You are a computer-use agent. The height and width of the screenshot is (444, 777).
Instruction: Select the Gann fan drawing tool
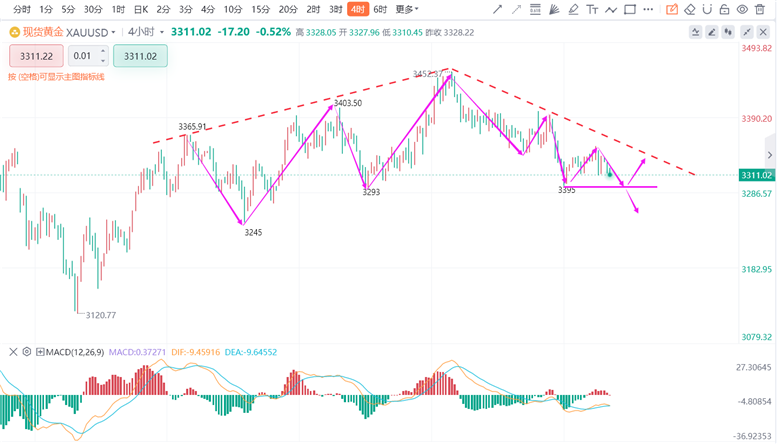(554, 9)
